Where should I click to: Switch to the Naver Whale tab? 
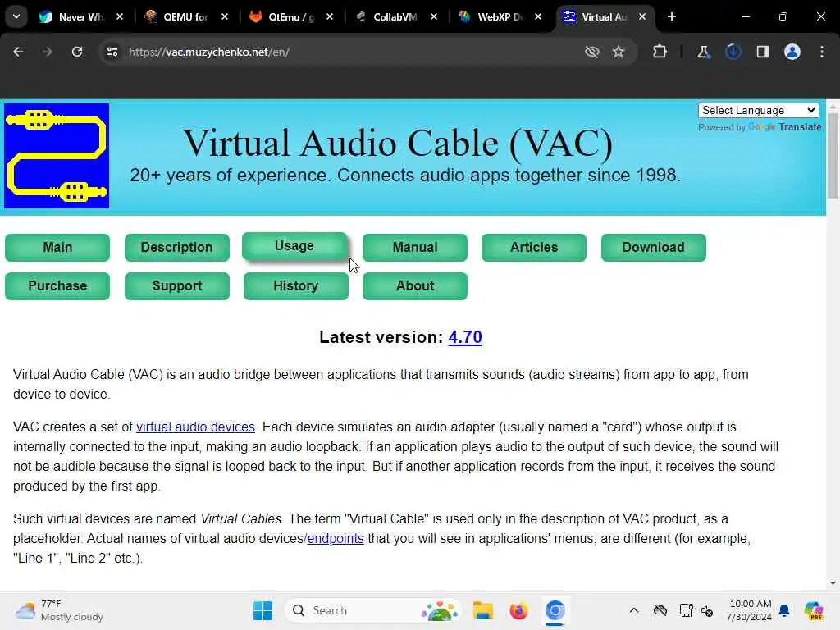[80, 16]
